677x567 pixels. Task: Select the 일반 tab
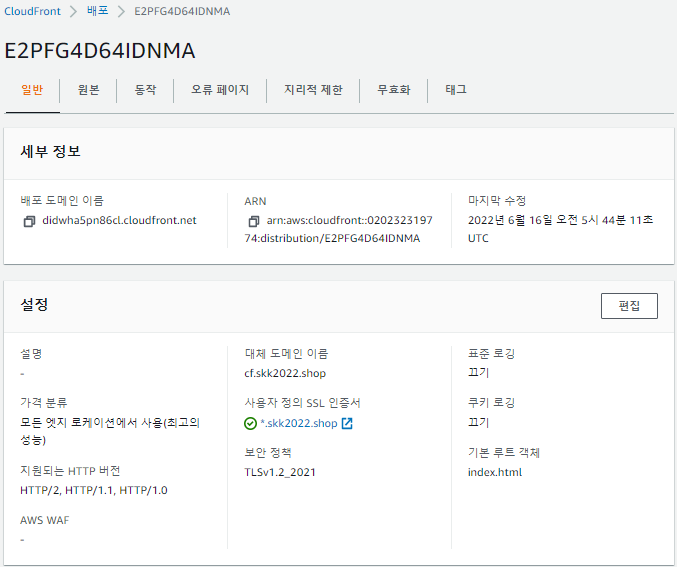pos(32,90)
